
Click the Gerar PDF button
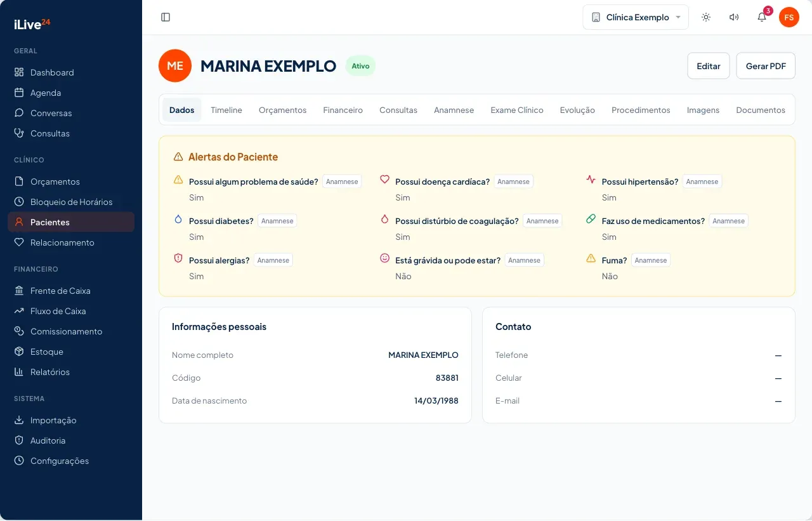click(766, 66)
